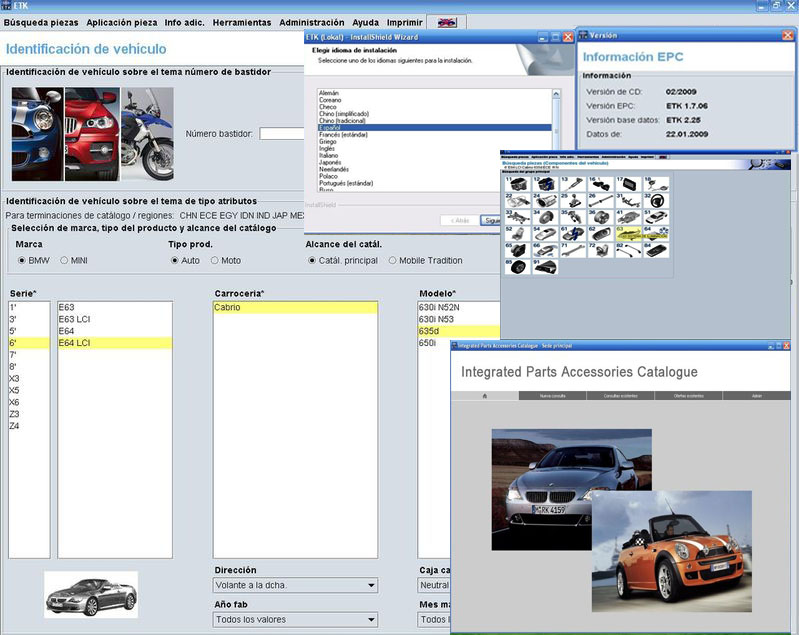
Task: Open parts group 34 brake disc icon
Action: pos(545,218)
